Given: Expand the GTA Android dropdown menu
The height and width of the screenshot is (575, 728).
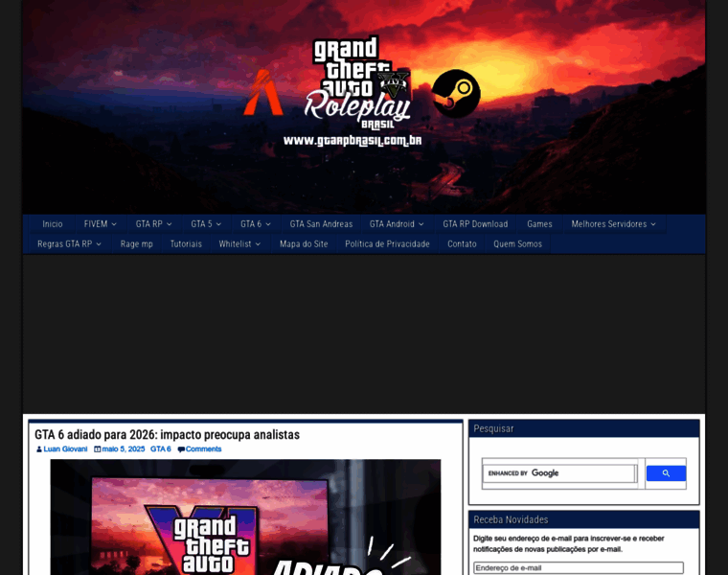Looking at the screenshot, I should (397, 224).
